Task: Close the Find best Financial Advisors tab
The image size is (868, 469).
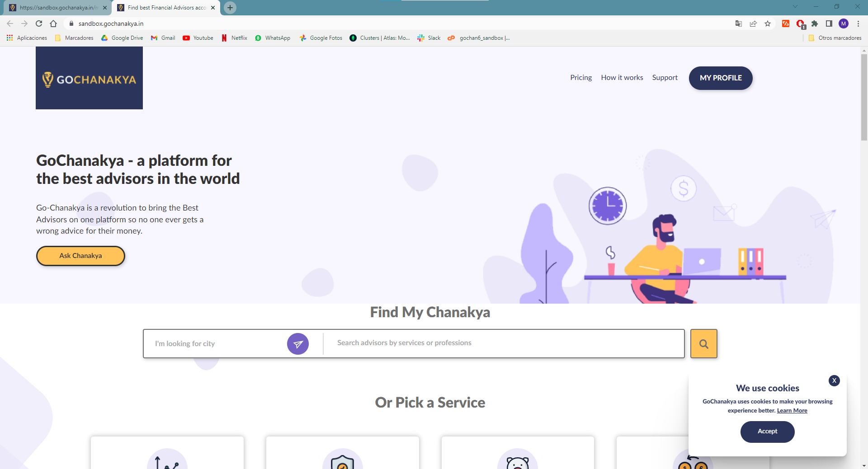Action: [x=213, y=8]
